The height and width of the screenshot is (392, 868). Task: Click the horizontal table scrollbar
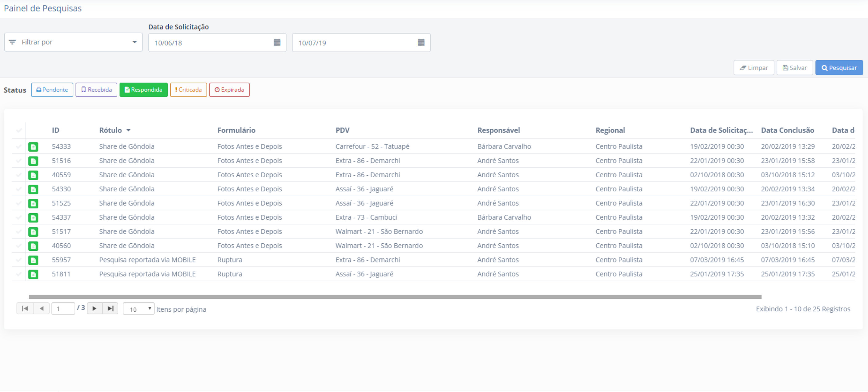pos(395,297)
